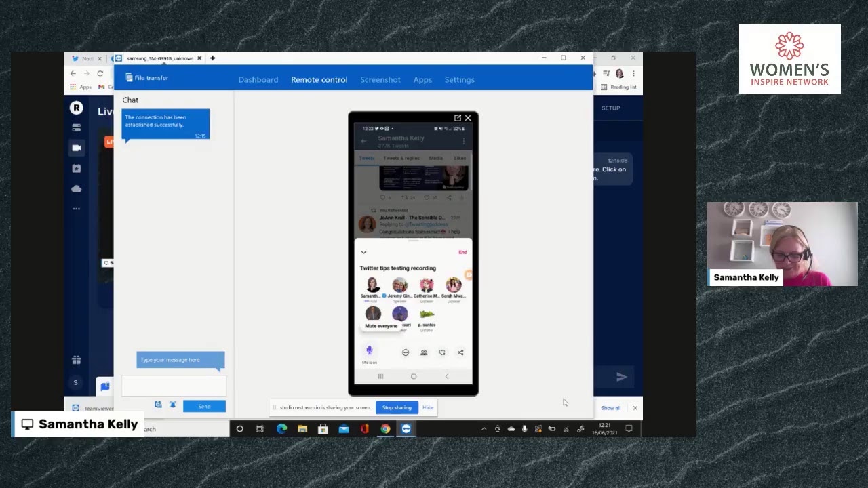Tap Android home button
The width and height of the screenshot is (868, 488).
pyautogui.click(x=414, y=376)
